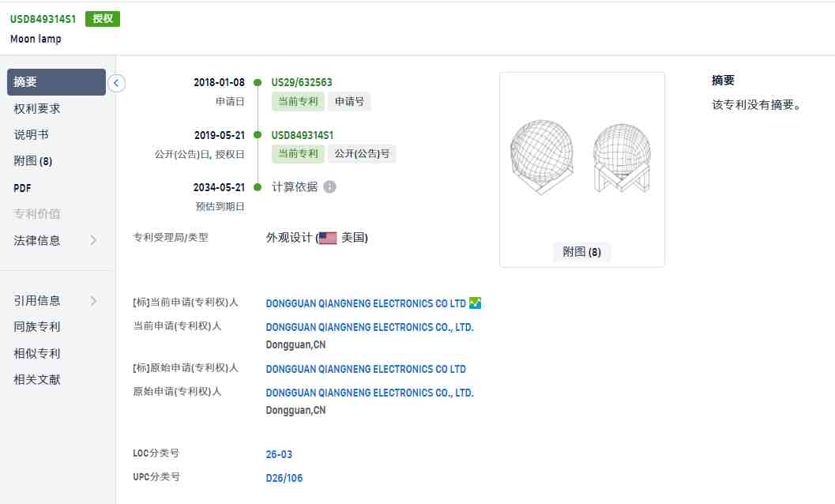835x504 pixels.
Task: Open the standardized current assignee DONGGUAN QIANGNENG ELECTRONICS CO LTD
Action: pyautogui.click(x=366, y=303)
